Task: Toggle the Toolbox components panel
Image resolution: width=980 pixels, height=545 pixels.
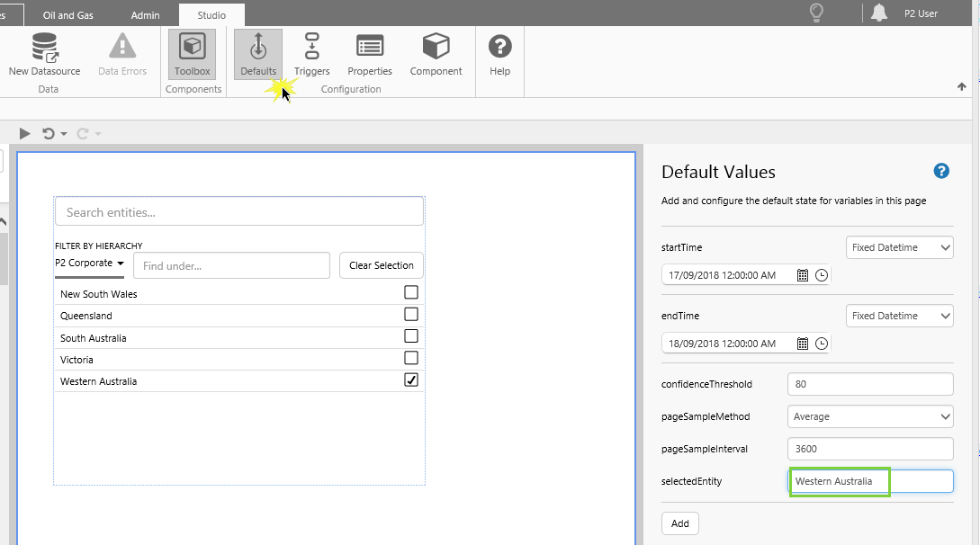Action: [x=192, y=54]
